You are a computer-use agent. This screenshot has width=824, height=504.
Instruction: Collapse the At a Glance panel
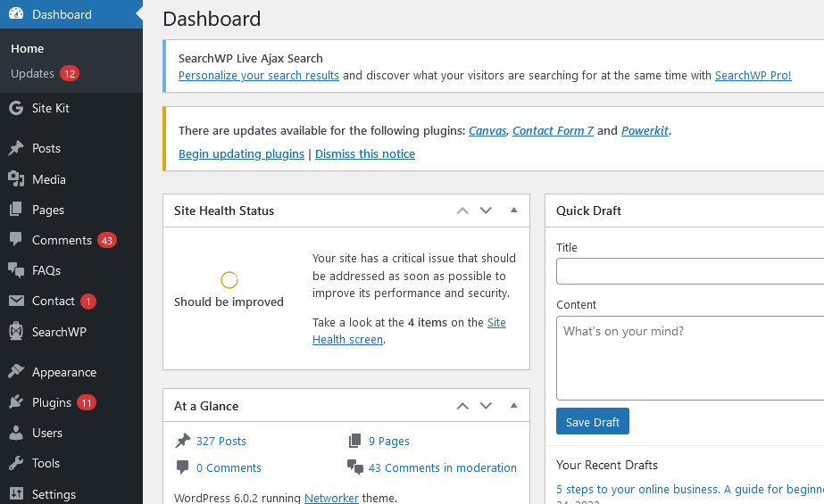(513, 406)
